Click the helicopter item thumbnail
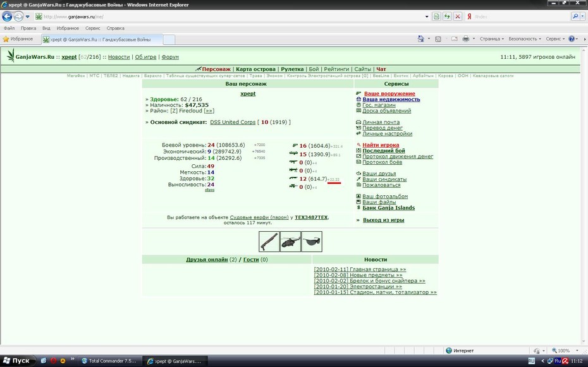Image resolution: width=588 pixels, height=367 pixels. click(x=290, y=241)
